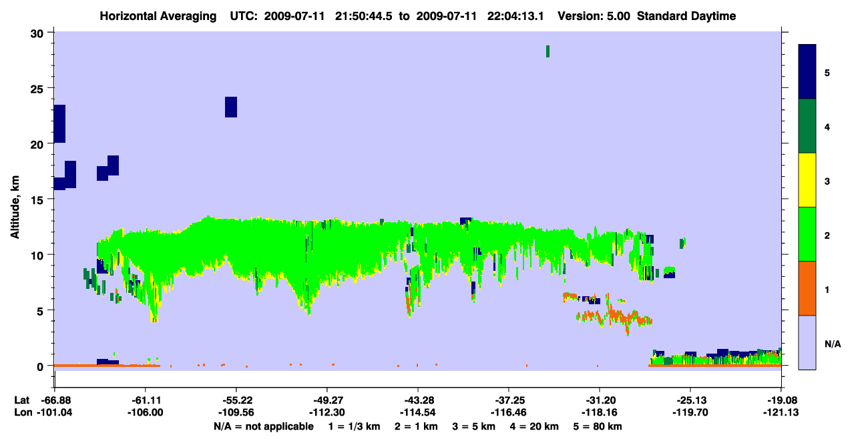Viewport: 868px width, 445px height.
Task: Click the longitude value -121.13
Action: point(781,412)
